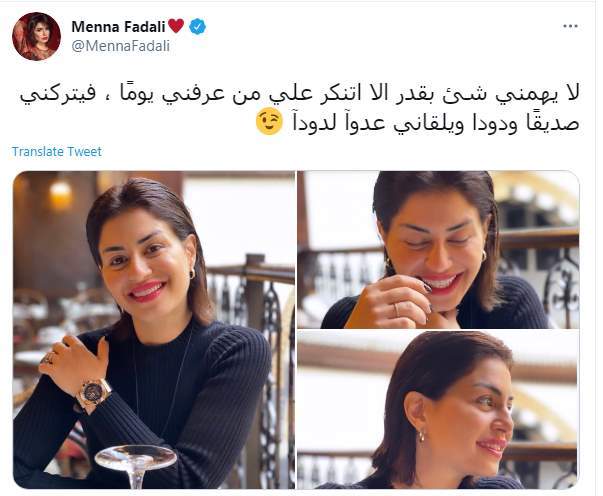Click the Translate Tweet link
The image size is (603, 496).
[x=57, y=151]
